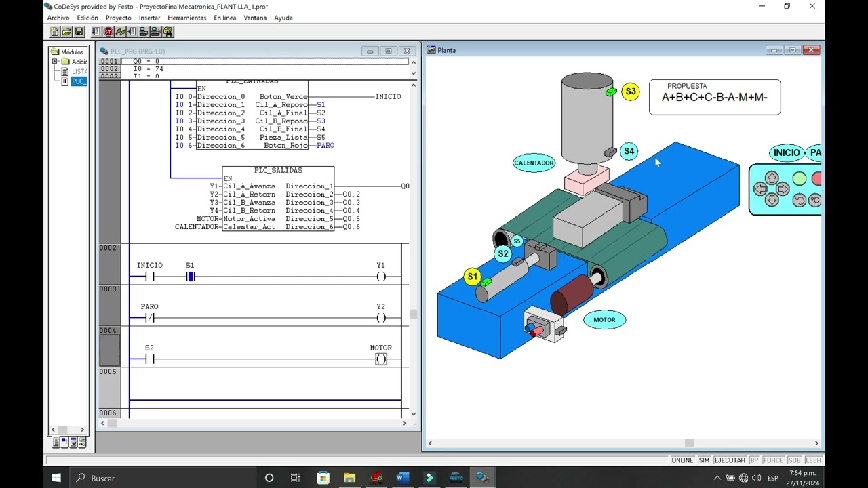Click the Login computer icon
This screenshot has height=488, width=868.
[x=144, y=32]
